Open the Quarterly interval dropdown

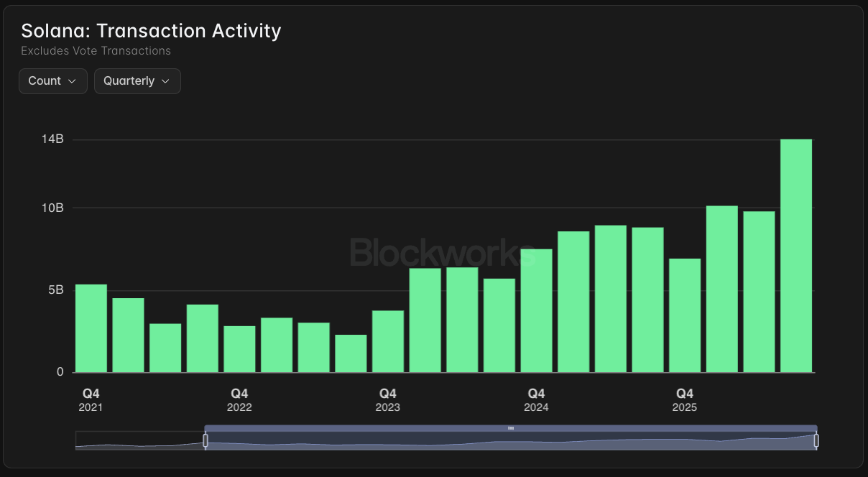click(137, 81)
